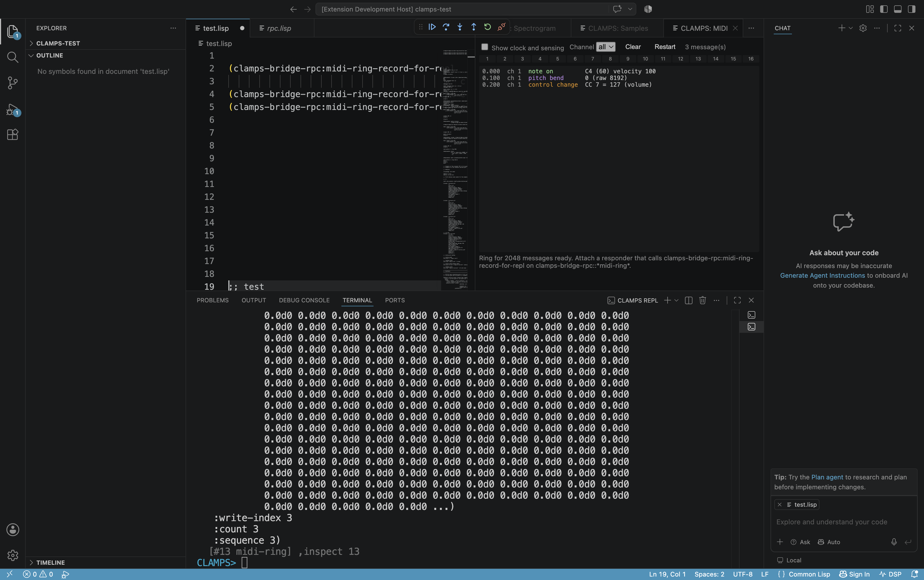Disconnect the debugger
Image resolution: width=924 pixels, height=580 pixels.
coord(501,27)
